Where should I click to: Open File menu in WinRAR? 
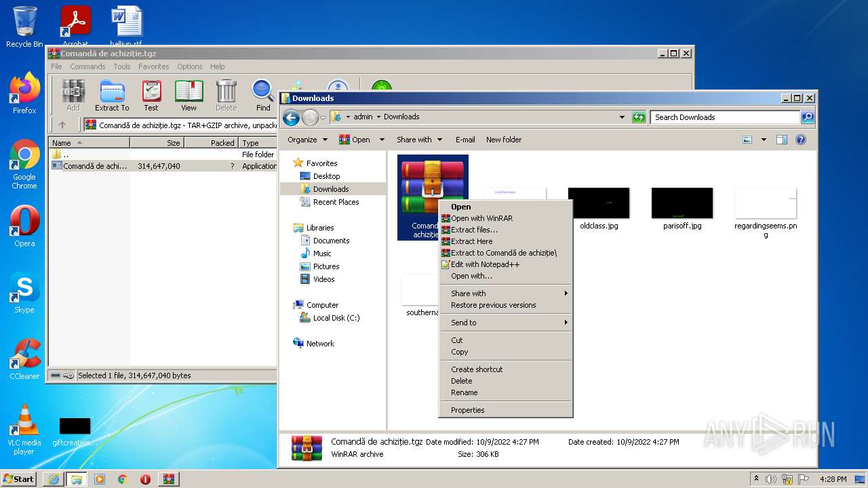56,66
